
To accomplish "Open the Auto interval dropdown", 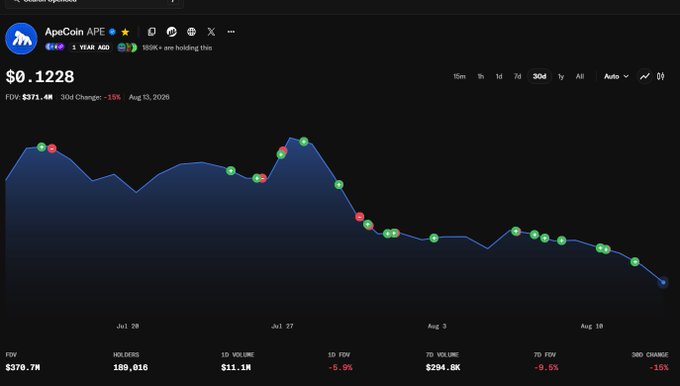I will click(x=616, y=76).
